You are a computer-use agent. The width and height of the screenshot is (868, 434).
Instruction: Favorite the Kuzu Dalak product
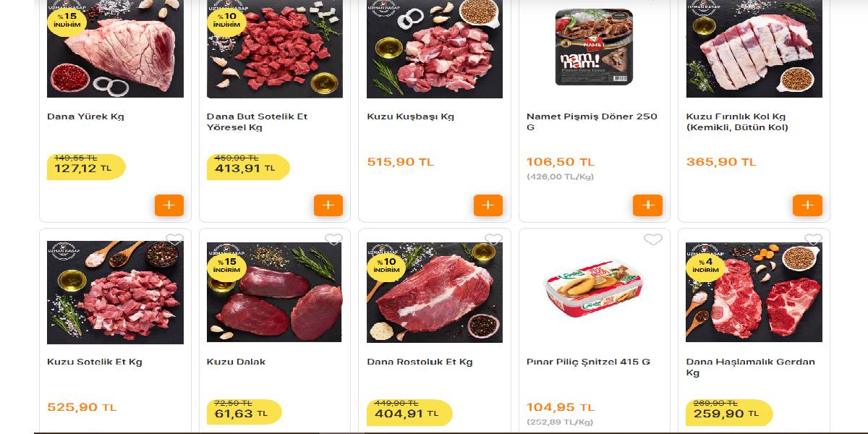click(x=334, y=239)
